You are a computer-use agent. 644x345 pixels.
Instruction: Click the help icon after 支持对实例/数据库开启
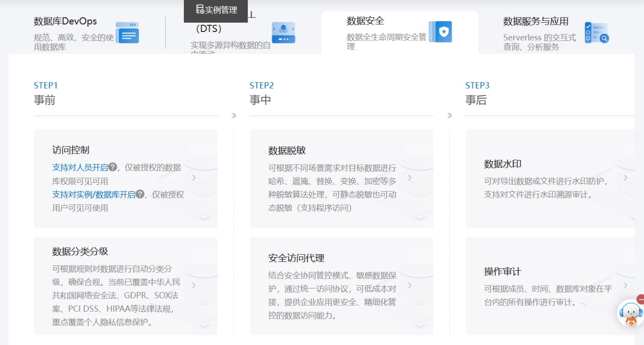140,194
